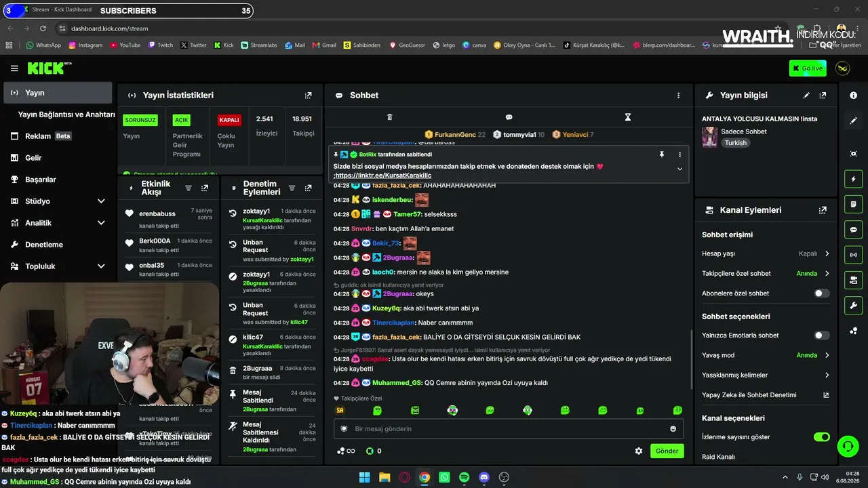
Task: Open the pinned message three-dot menu
Action: coord(679,155)
